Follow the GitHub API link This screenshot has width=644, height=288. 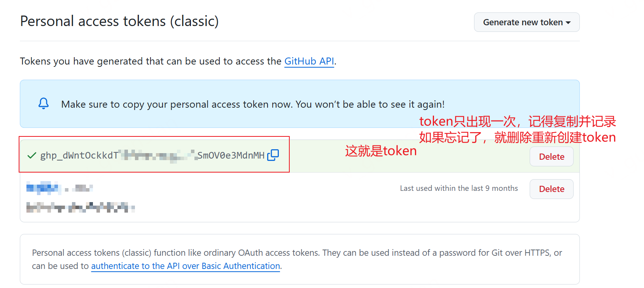[309, 61]
